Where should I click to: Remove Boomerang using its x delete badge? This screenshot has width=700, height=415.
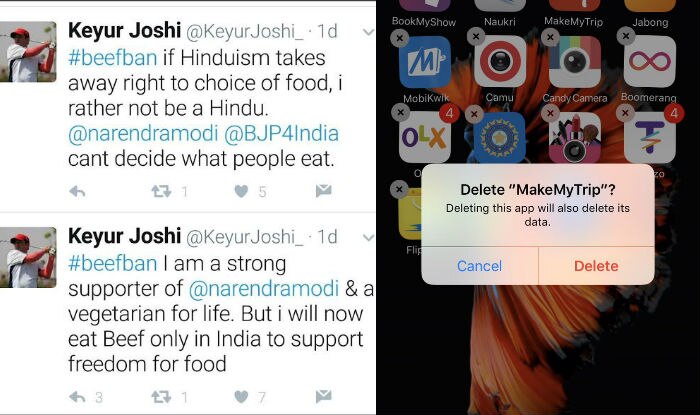point(626,36)
